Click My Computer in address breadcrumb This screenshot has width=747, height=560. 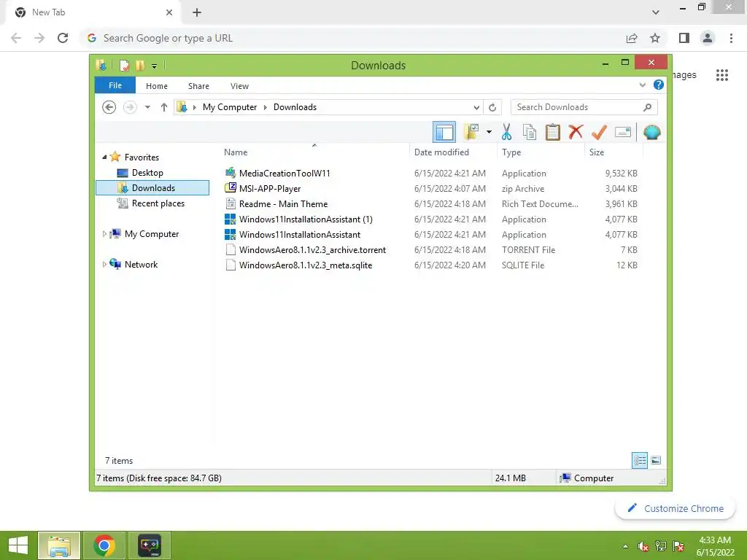pyautogui.click(x=230, y=107)
